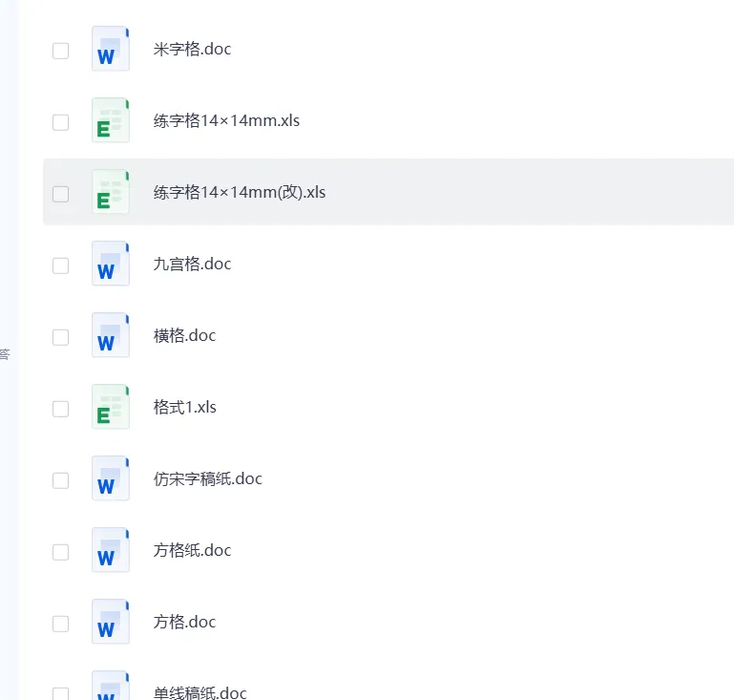Open the file name 横格.doc

[x=184, y=336]
